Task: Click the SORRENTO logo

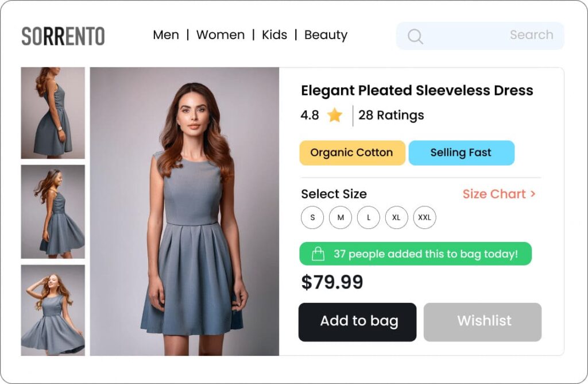Action: [x=63, y=36]
